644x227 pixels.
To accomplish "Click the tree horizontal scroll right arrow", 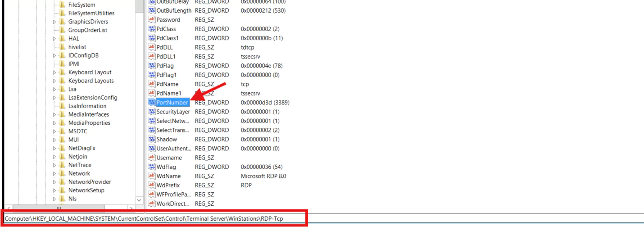I will click(132, 208).
